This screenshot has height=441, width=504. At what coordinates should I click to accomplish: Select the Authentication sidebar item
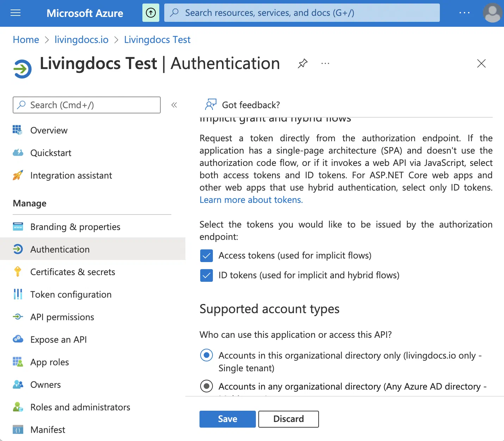[93, 249]
